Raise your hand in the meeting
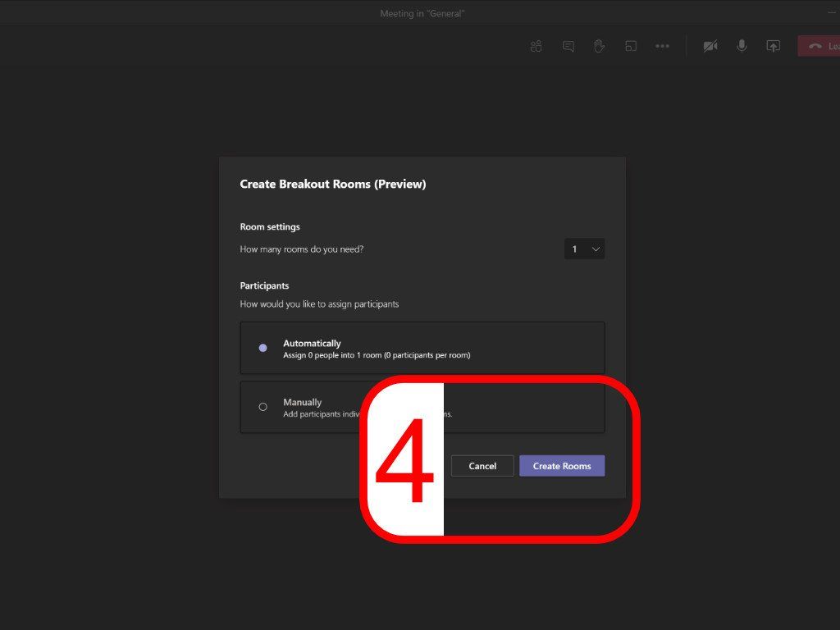The image size is (840, 630). pos(600,46)
